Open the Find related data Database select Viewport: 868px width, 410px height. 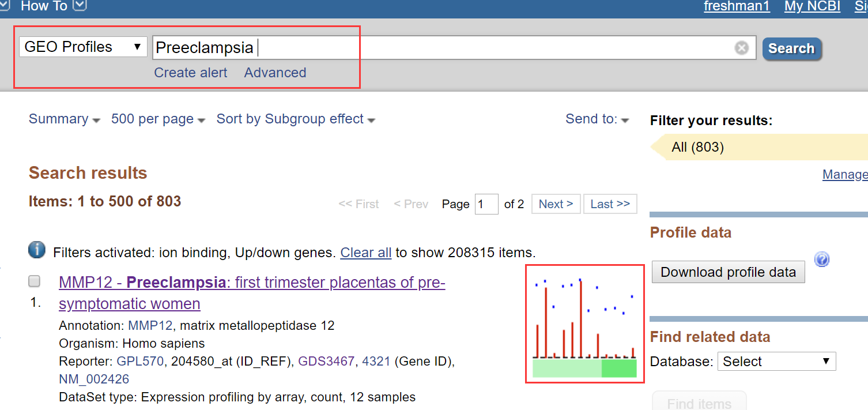776,362
